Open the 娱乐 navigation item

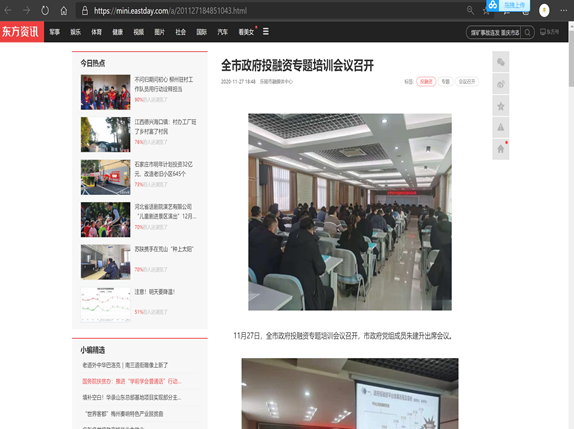pos(75,32)
